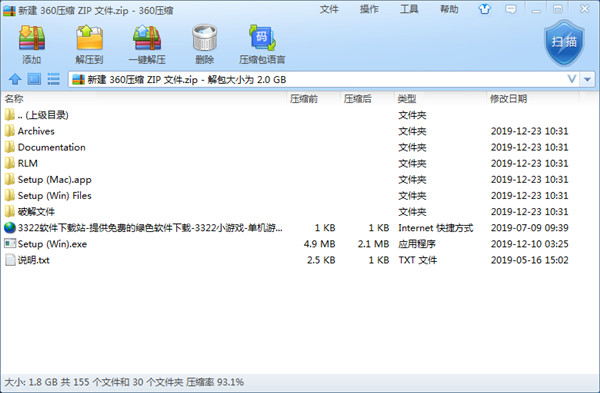
Task: Click the 'Setup (Win) Files' name
Action: click(55, 196)
